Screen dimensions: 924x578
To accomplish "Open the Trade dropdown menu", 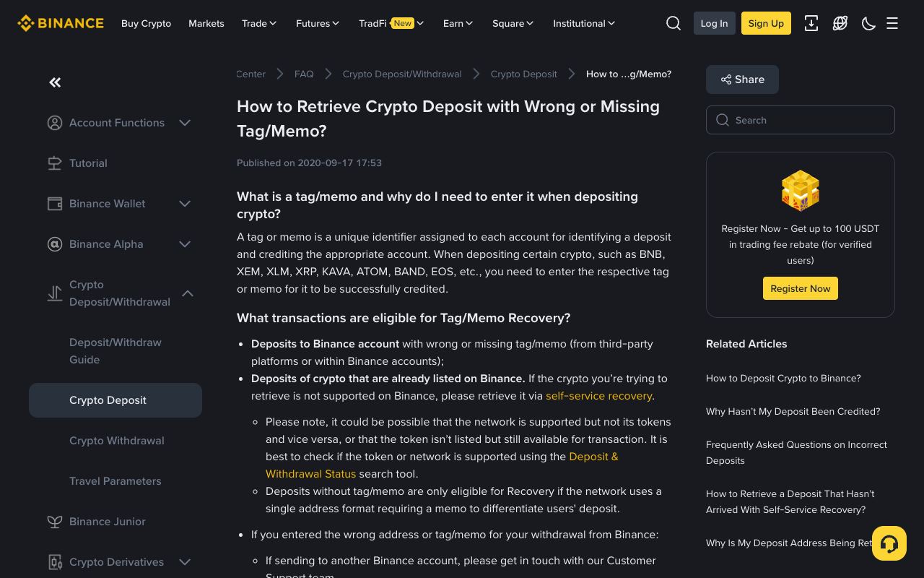I will [x=259, y=23].
